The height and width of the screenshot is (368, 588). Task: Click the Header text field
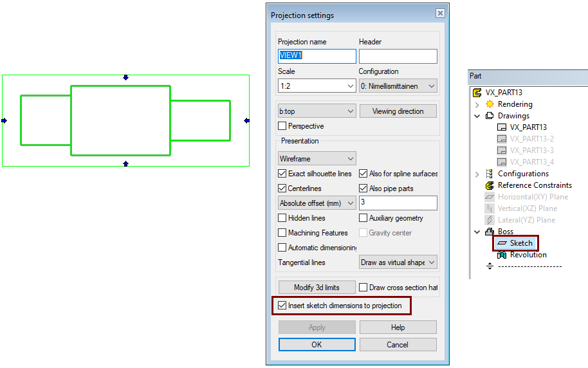398,56
